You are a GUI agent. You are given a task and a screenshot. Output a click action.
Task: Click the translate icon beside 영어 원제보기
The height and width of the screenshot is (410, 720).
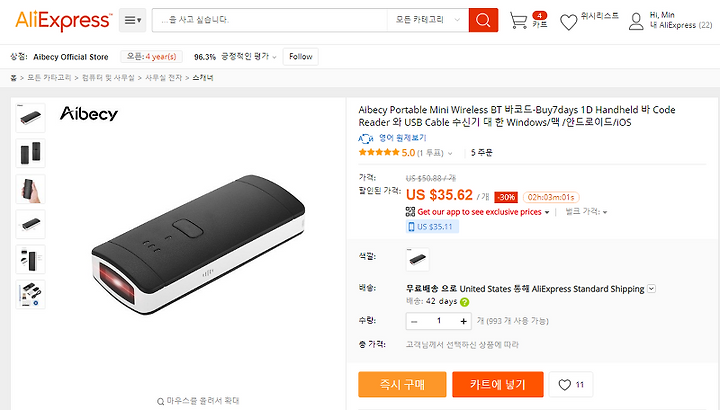coord(366,138)
